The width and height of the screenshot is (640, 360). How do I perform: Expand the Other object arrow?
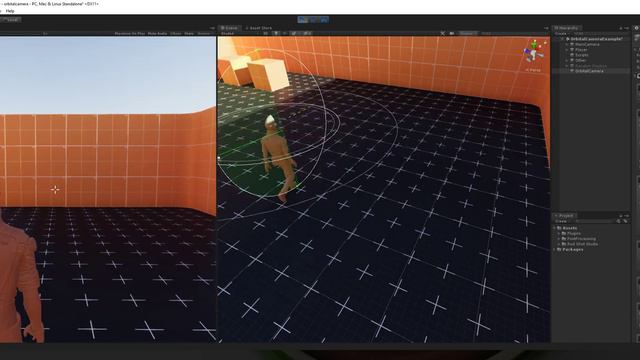tap(567, 60)
